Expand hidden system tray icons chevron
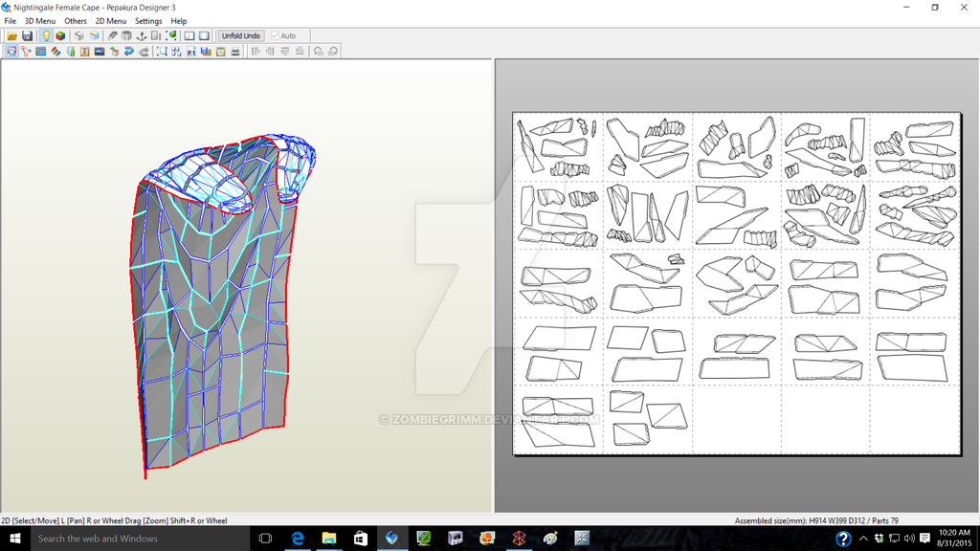This screenshot has height=551, width=980. point(863,539)
